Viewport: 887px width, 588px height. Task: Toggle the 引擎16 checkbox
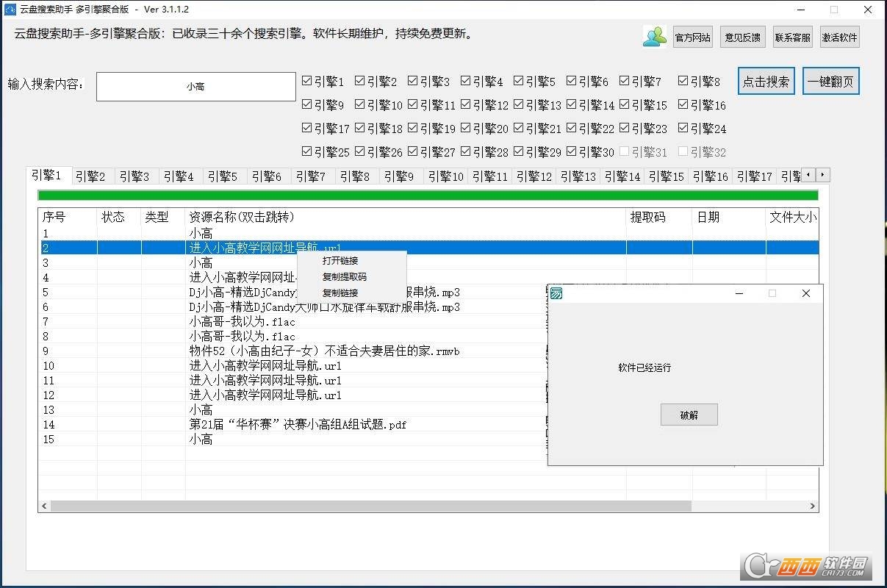tap(683, 105)
